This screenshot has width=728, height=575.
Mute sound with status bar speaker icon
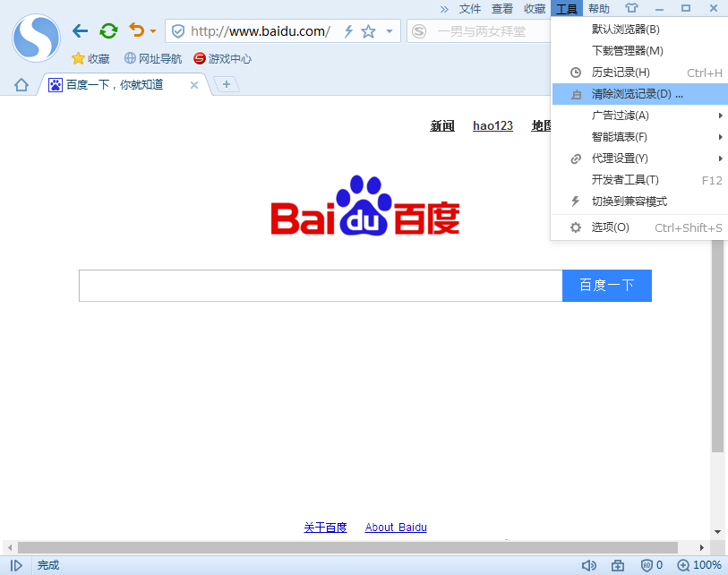click(x=588, y=565)
